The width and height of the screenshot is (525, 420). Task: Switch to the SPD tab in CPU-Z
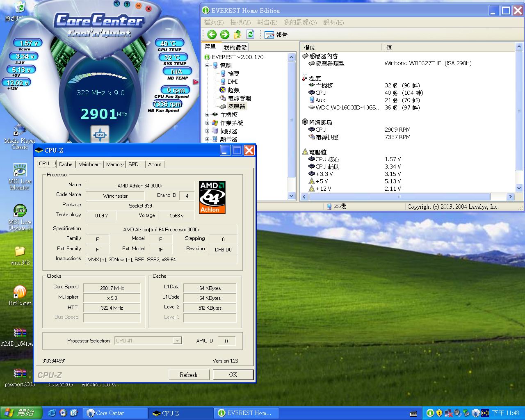point(134,164)
